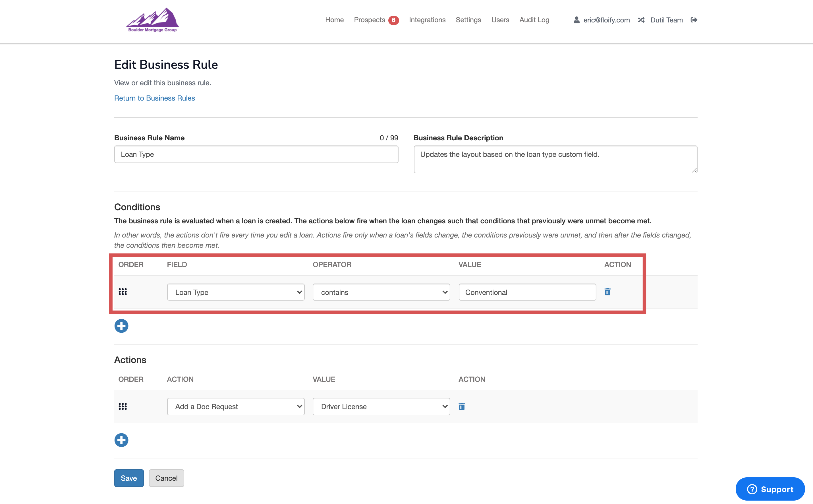Open the Audit Log

tap(534, 20)
